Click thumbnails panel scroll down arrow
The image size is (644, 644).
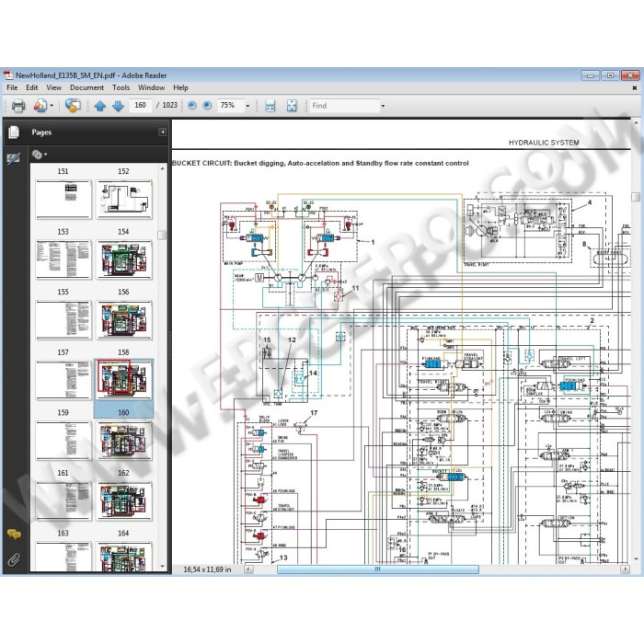162,567
